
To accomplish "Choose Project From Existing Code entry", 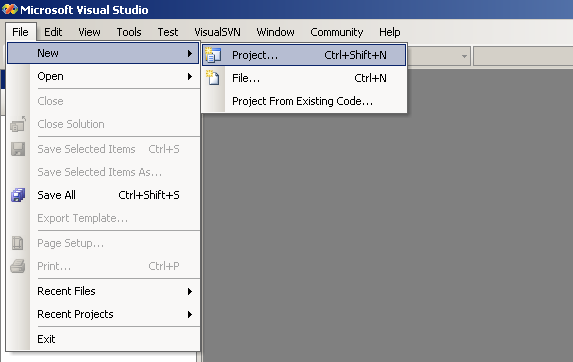I will point(304,101).
